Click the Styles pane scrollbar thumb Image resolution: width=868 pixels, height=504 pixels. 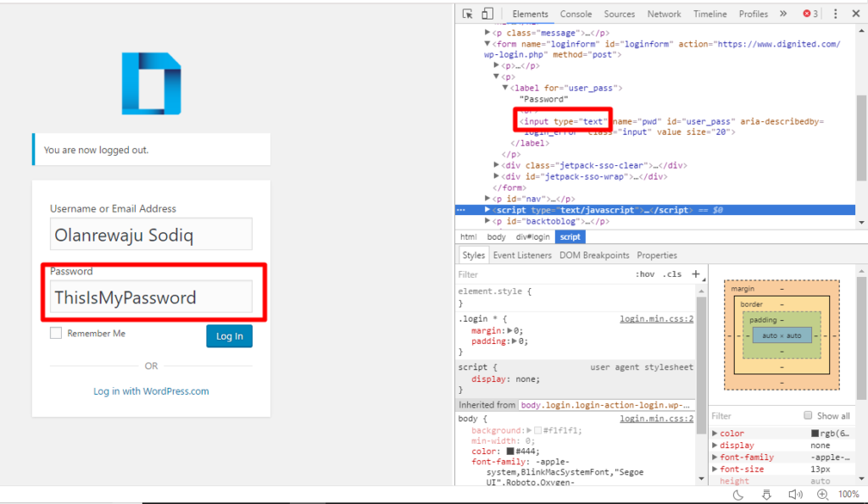pyautogui.click(x=701, y=366)
